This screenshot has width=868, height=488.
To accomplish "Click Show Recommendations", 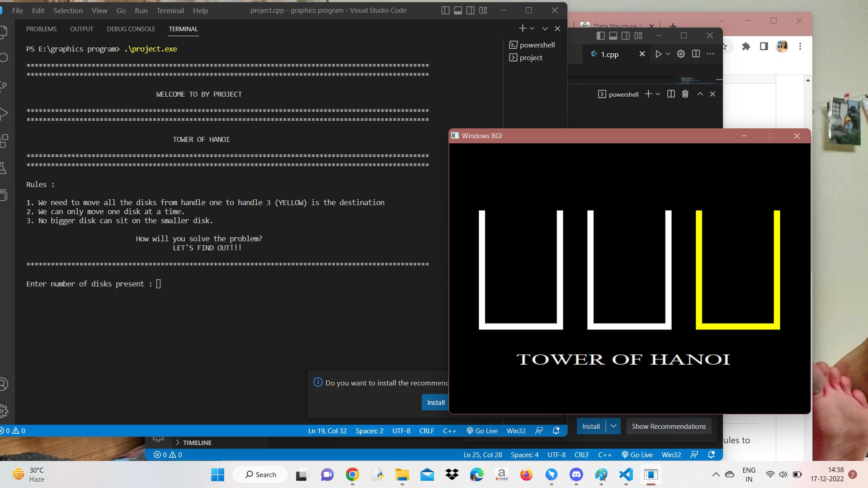I will click(x=668, y=426).
